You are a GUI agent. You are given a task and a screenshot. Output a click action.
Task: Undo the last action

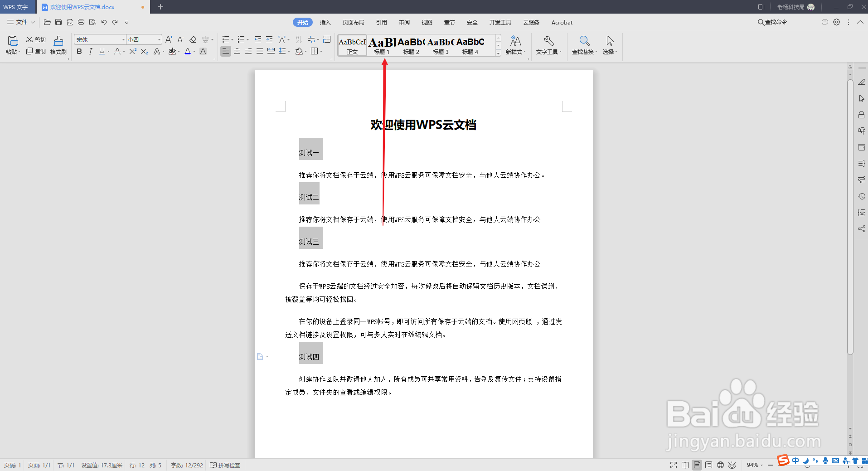coord(104,22)
